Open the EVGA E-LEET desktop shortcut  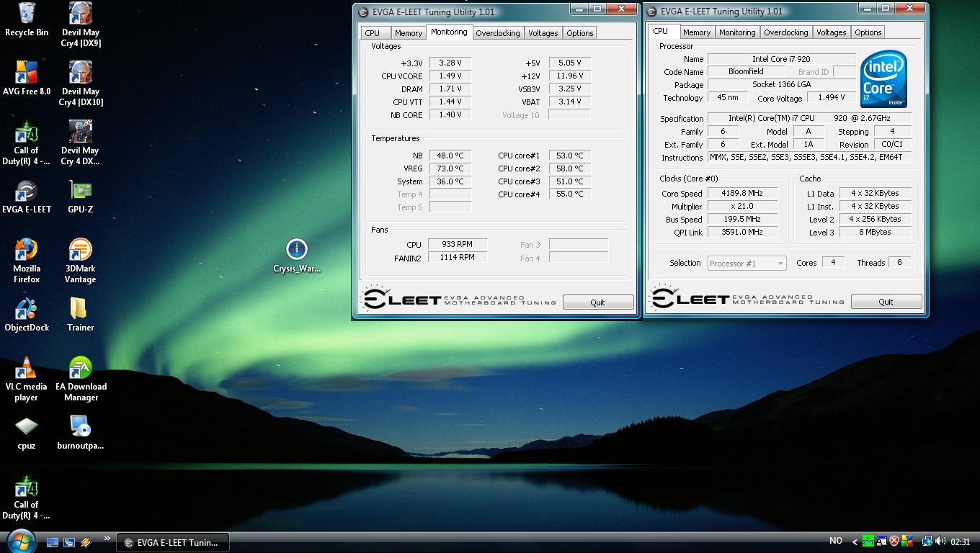tap(27, 197)
